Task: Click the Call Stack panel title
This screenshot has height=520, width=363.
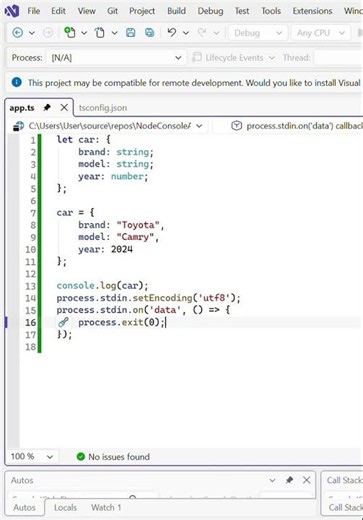Action: click(345, 480)
